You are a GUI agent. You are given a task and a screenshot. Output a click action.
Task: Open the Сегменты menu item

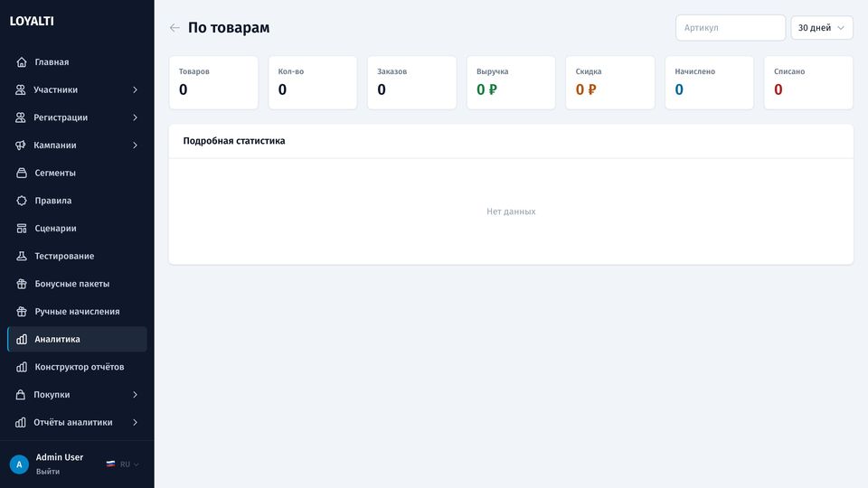click(77, 173)
